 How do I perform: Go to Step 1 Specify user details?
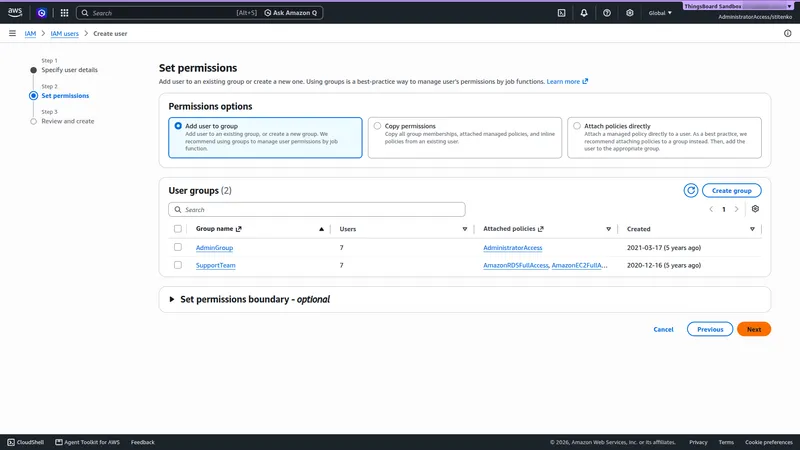tap(69, 70)
